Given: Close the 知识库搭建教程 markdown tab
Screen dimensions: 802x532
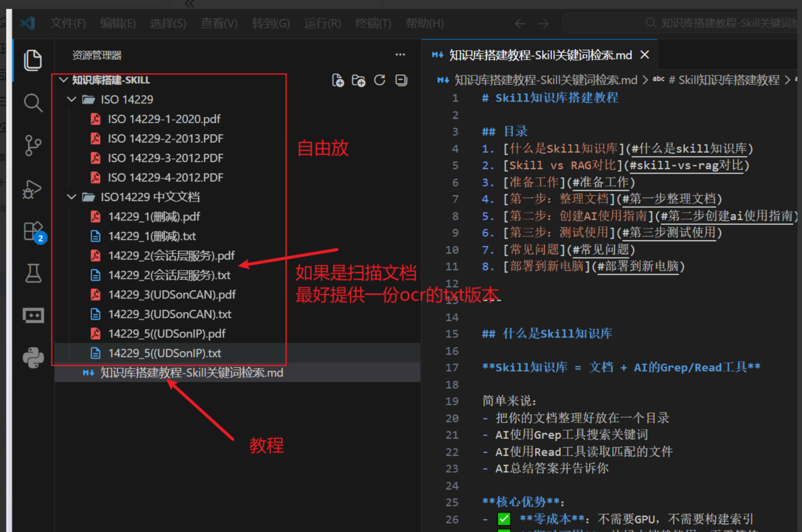Looking at the screenshot, I should point(644,55).
